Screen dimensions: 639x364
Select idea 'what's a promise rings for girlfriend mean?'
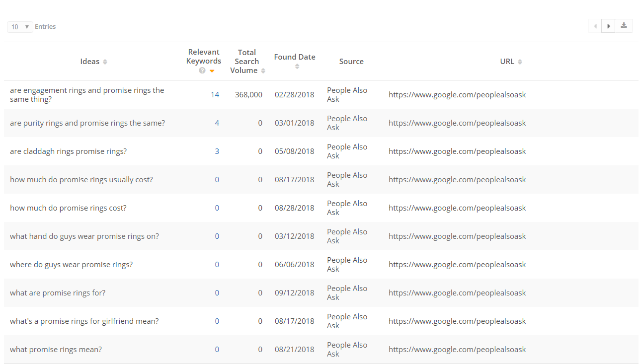pos(84,321)
